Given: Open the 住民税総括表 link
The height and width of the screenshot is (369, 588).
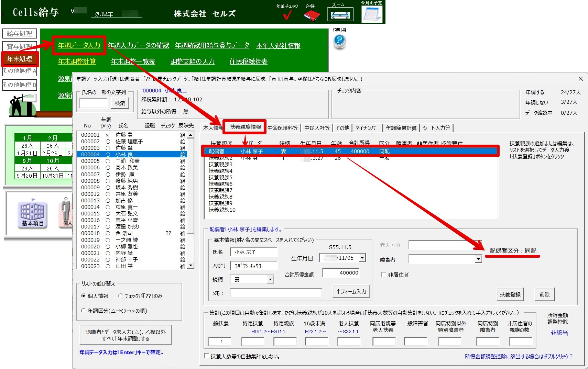Looking at the screenshot, I should (248, 61).
